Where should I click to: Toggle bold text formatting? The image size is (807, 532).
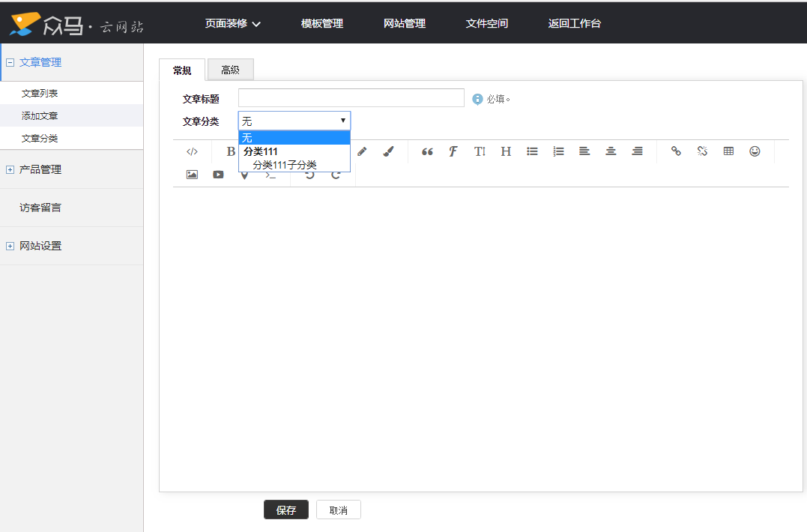(231, 151)
